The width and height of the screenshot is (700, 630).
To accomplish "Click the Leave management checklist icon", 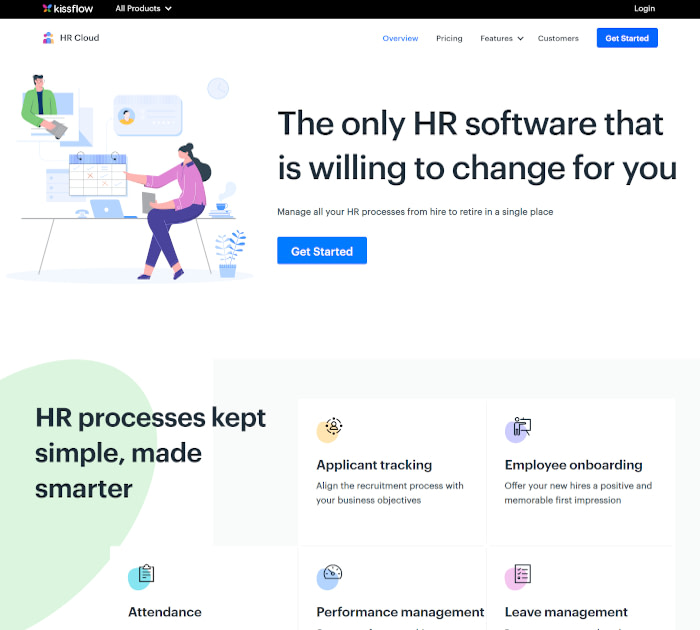I will click(518, 577).
